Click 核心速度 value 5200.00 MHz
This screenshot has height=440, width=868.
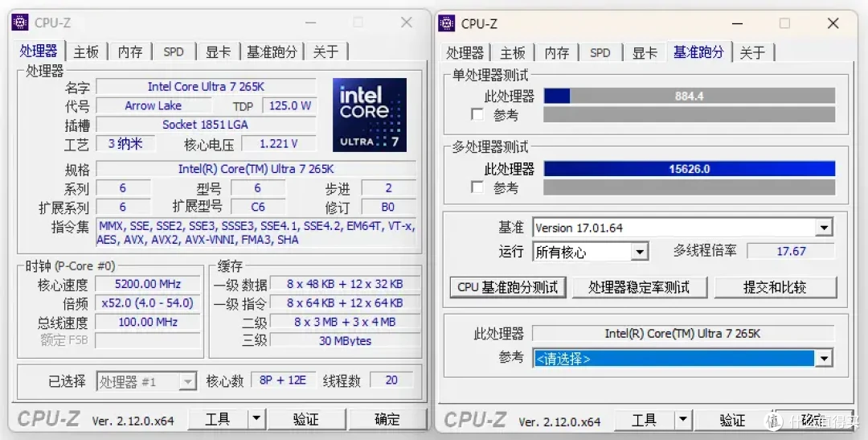[x=148, y=284]
